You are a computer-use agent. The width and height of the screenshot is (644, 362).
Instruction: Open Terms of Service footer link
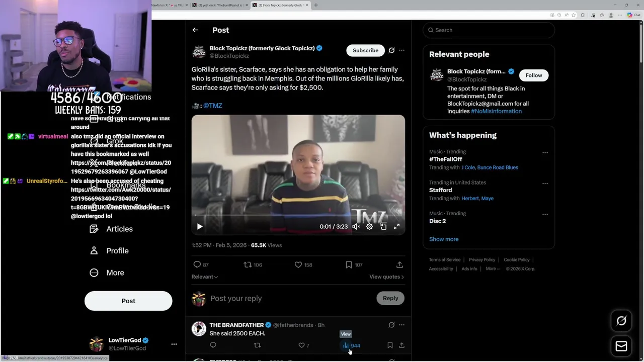(445, 260)
